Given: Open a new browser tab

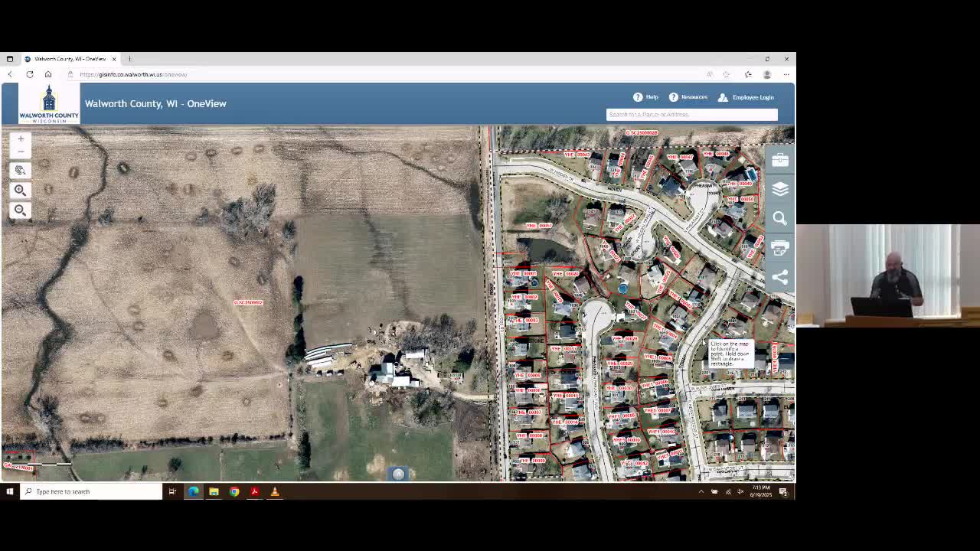Looking at the screenshot, I should click(x=129, y=59).
